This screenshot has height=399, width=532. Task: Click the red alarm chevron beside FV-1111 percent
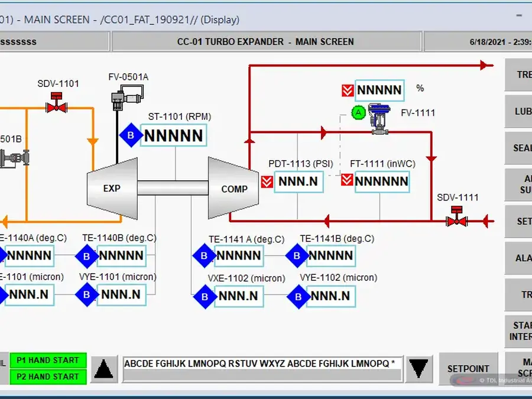tap(348, 90)
